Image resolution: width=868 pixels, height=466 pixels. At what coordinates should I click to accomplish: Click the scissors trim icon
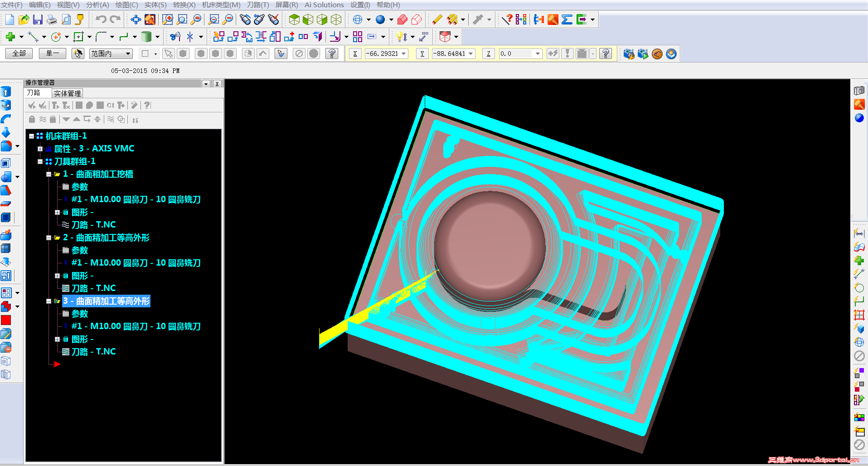click(x=175, y=37)
